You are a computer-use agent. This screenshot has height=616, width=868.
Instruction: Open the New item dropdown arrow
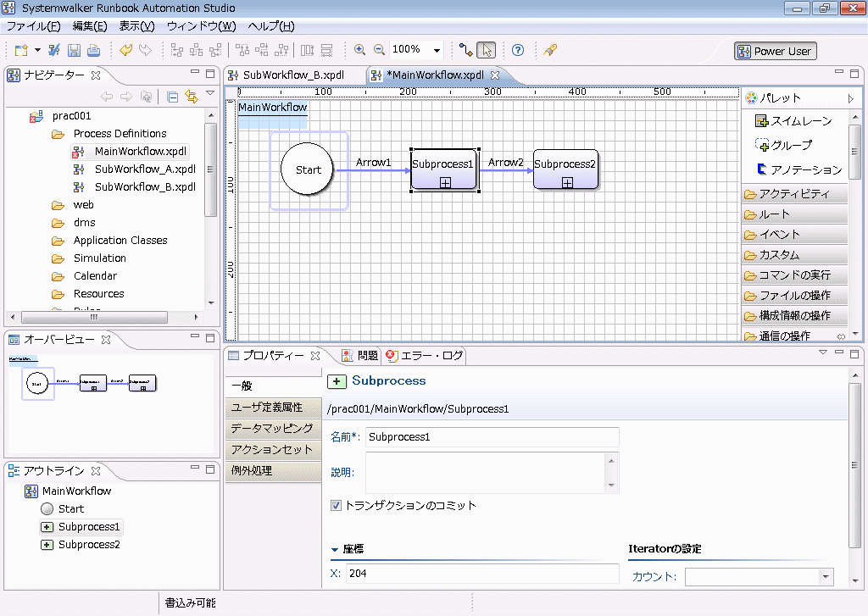[37, 50]
